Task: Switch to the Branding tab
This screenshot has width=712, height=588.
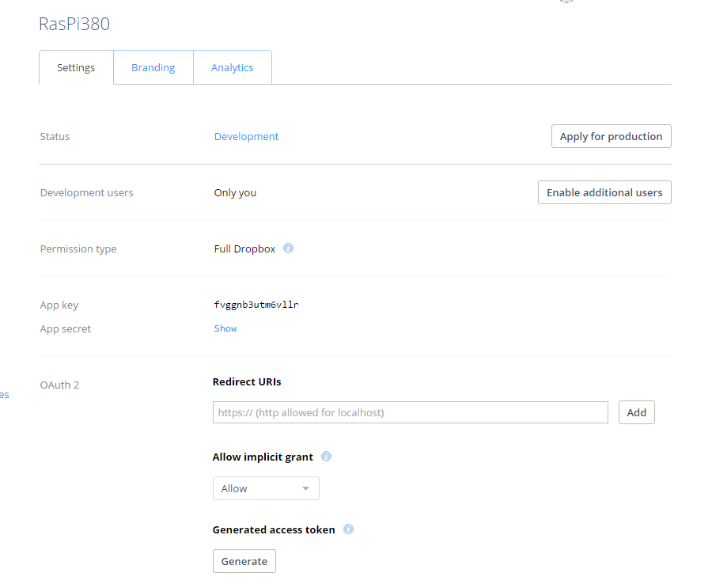Action: [x=153, y=68]
